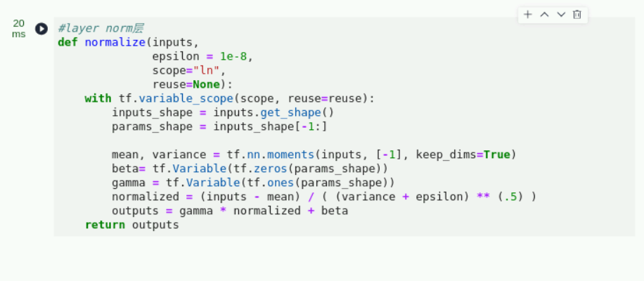Place cursor on '#layer norm' comment line
The height and width of the screenshot is (281, 644).
point(101,28)
